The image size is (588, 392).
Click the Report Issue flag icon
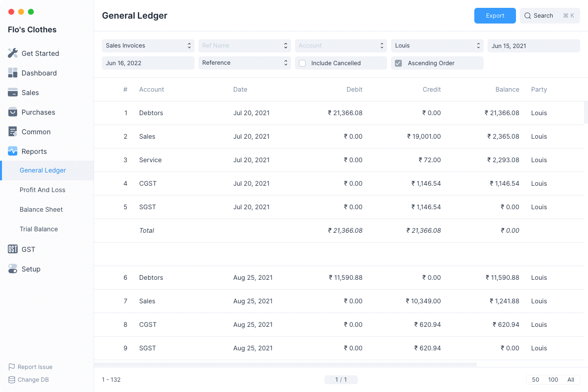(x=12, y=367)
